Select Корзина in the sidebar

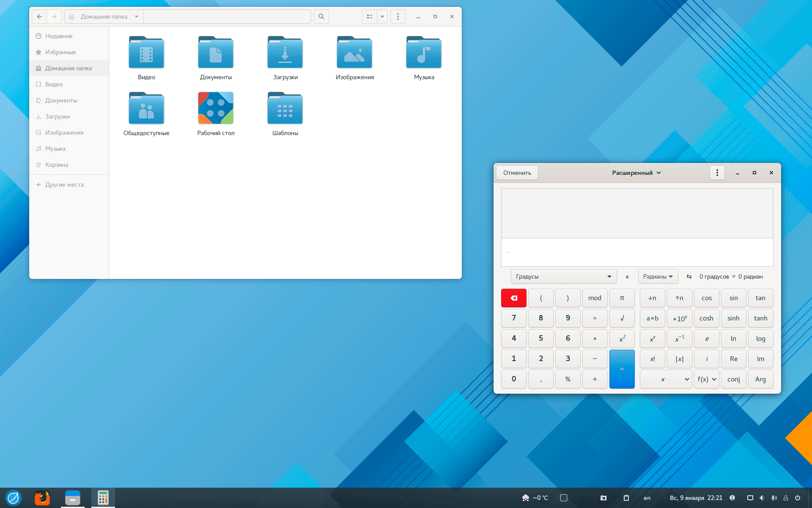tap(57, 165)
